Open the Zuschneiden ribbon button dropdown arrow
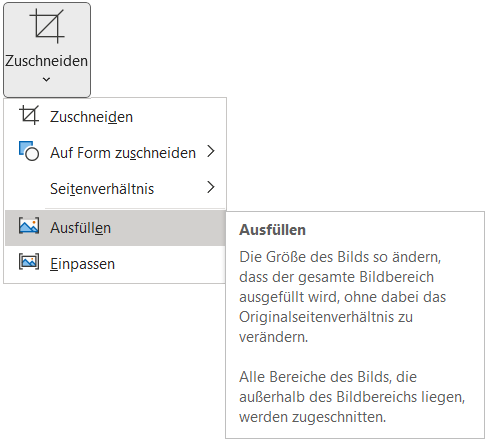 (x=46, y=79)
